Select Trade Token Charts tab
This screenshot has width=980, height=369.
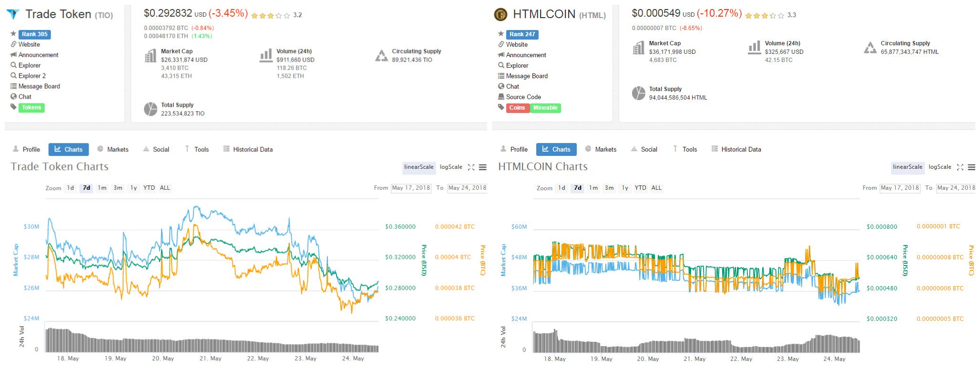(x=69, y=149)
